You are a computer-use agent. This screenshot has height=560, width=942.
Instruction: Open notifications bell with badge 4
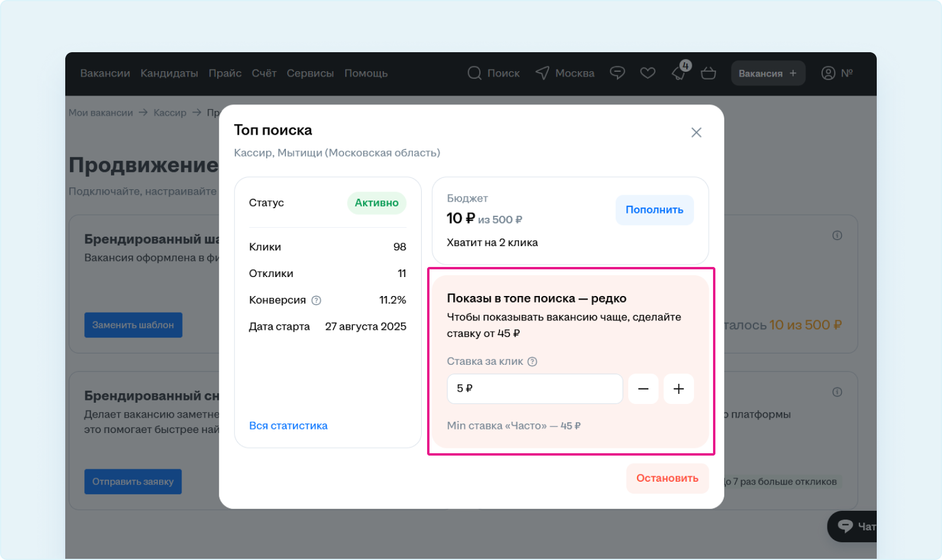pyautogui.click(x=679, y=73)
